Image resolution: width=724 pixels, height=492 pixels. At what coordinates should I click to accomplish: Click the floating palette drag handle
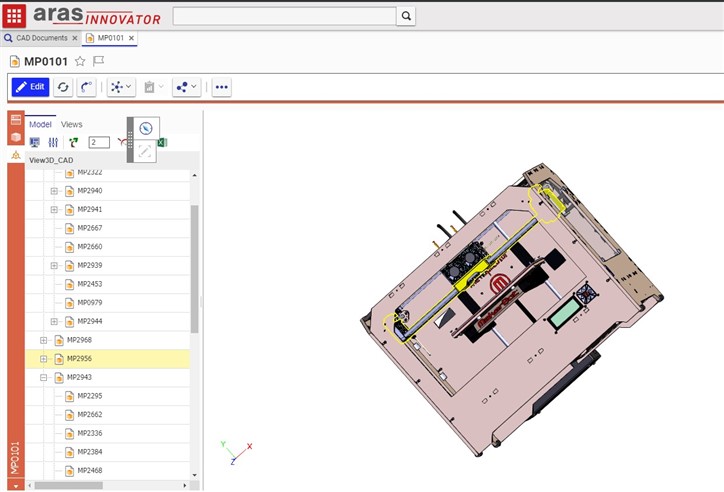(x=130, y=140)
